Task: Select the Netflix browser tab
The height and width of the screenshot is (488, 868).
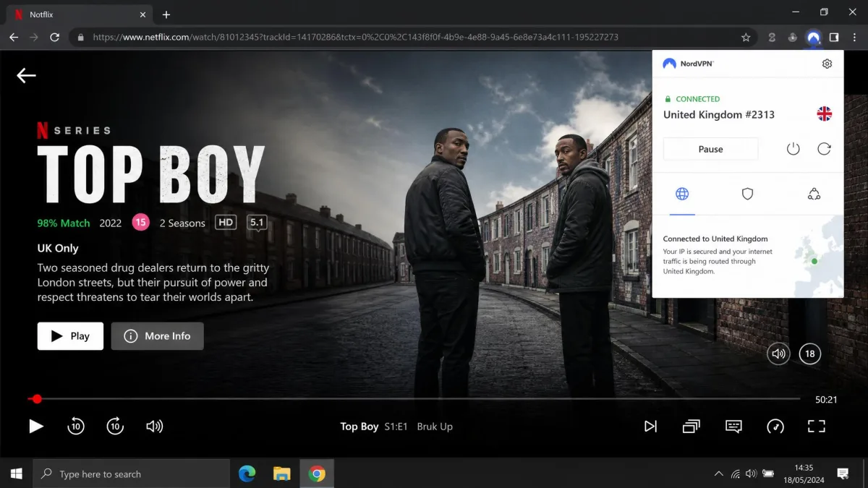Action: (x=79, y=14)
